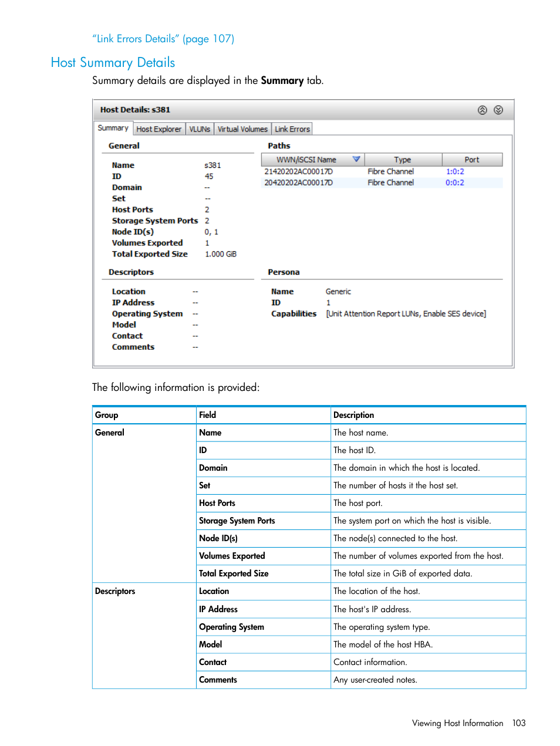
Task: Click the Volumes Exported label in panel
Action: (x=147, y=243)
